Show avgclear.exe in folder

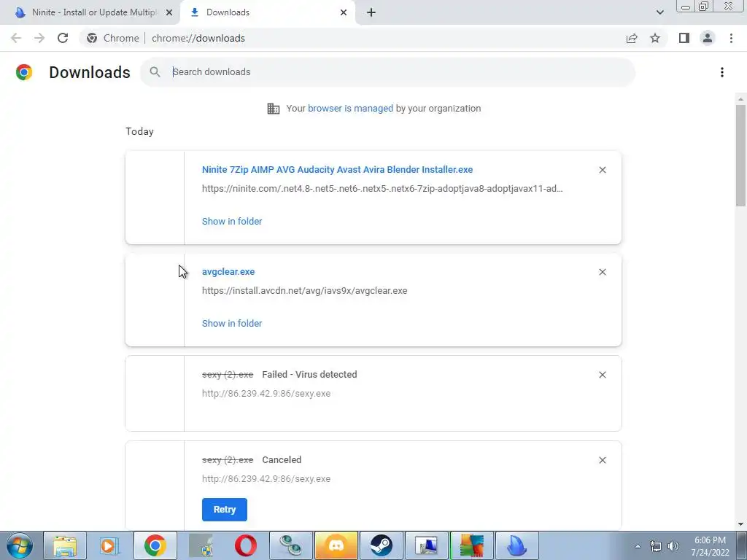[x=232, y=323]
